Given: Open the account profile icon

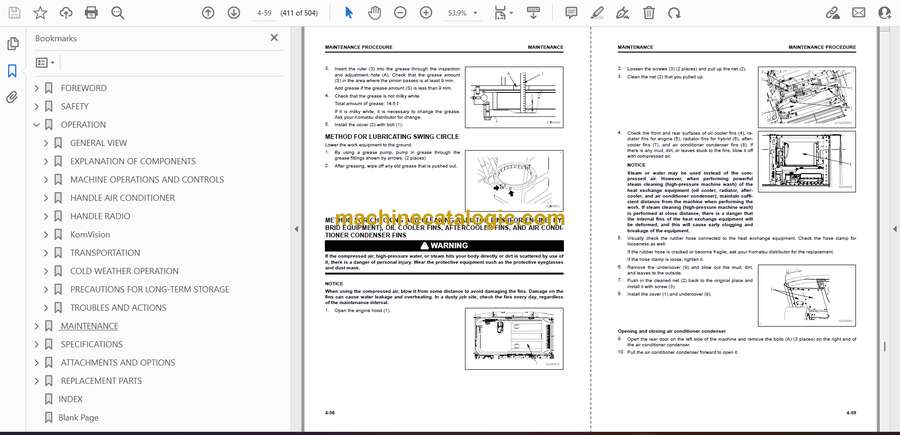Looking at the screenshot, I should [885, 13].
